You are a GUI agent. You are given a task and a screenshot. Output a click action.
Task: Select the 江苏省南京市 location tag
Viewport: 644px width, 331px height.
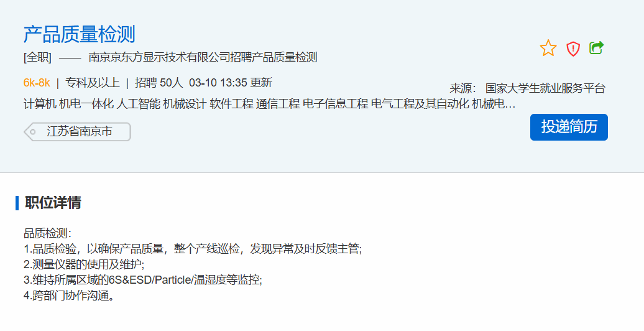(77, 132)
